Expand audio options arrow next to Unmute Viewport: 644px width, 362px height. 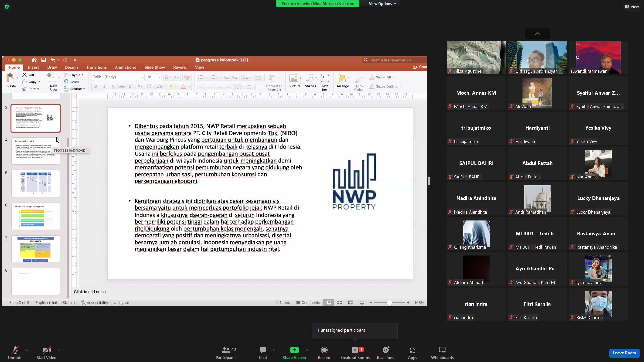(26, 350)
